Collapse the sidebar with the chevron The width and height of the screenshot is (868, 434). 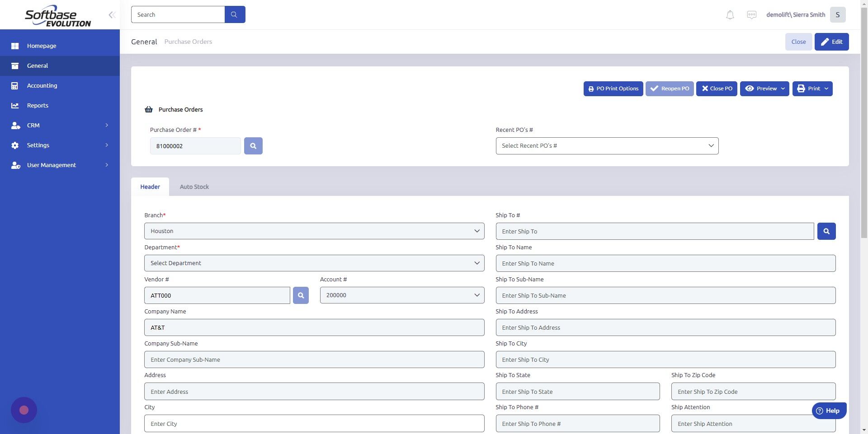click(111, 14)
